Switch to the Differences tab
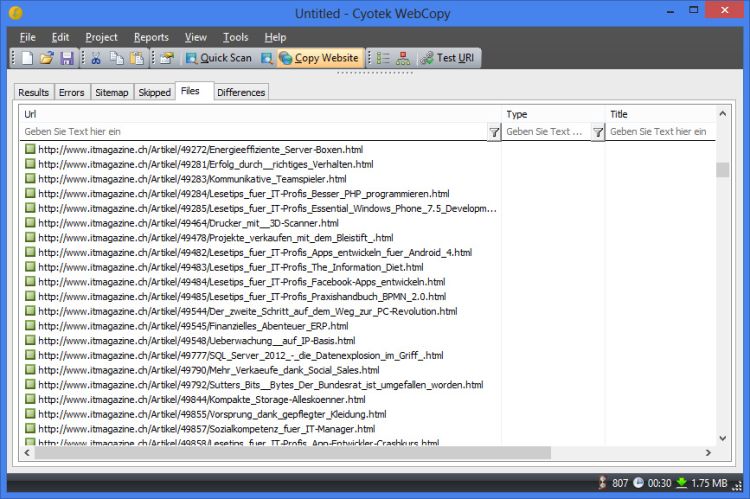 pos(241,92)
